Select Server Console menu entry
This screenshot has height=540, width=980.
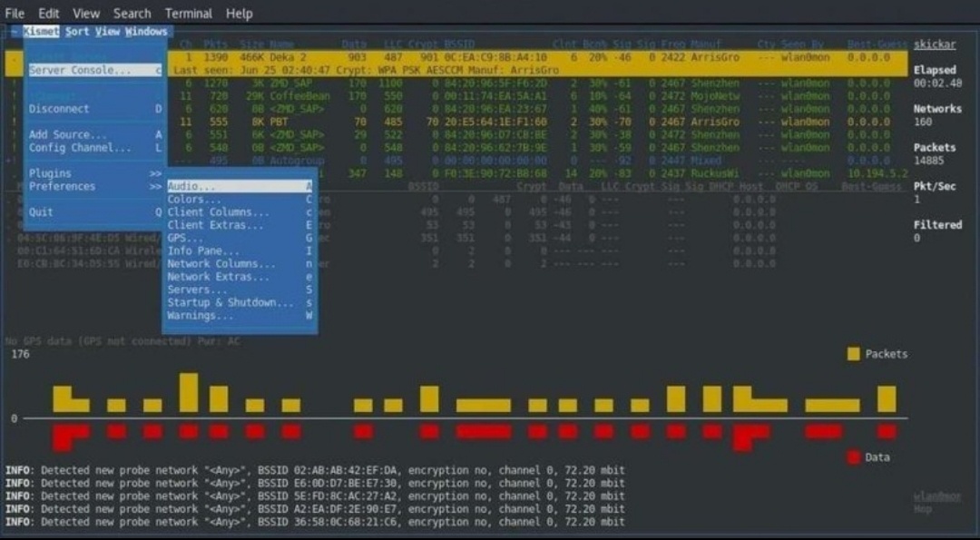click(x=95, y=70)
